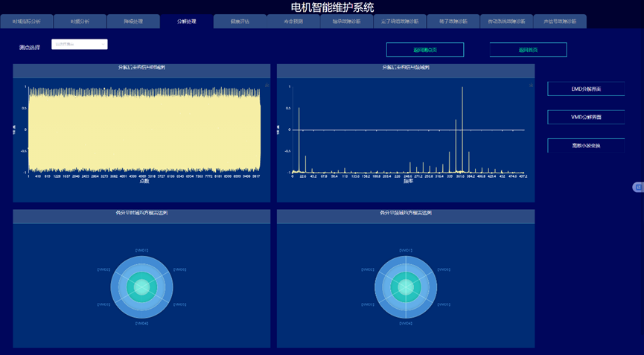This screenshot has width=644, height=355.
Task: Click the VMD4 label on the right radar chart
Action: click(406, 324)
